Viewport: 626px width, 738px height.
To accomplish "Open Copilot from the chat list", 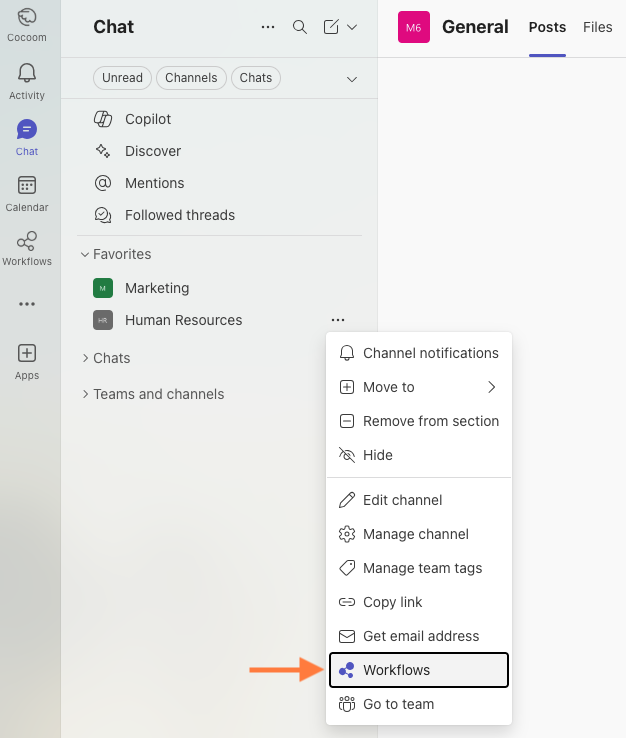I will tap(148, 119).
